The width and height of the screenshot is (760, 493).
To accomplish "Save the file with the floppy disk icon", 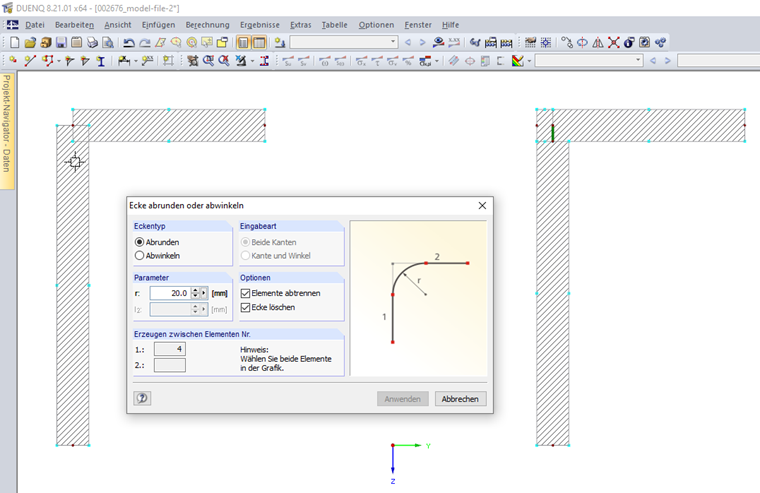I will tap(61, 43).
